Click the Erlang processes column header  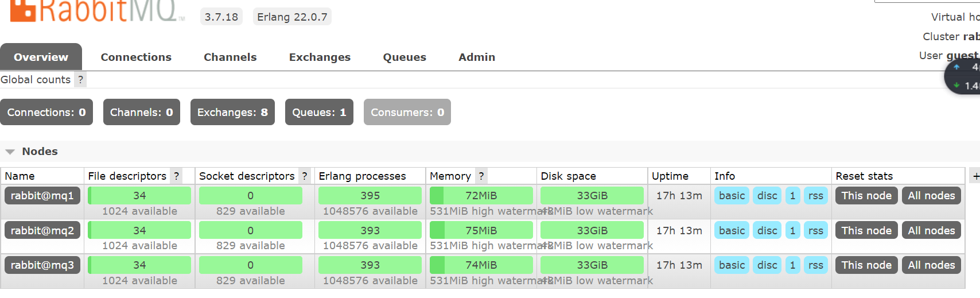(x=362, y=176)
